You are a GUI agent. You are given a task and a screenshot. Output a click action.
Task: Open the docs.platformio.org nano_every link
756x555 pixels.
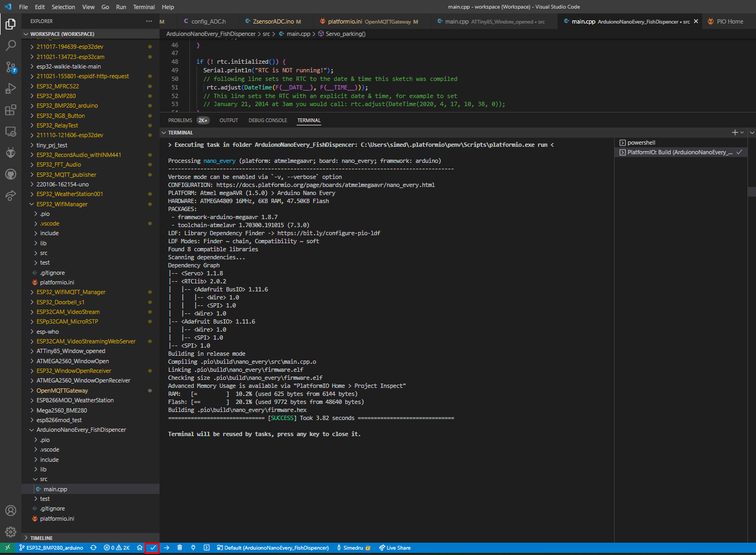pos(326,185)
